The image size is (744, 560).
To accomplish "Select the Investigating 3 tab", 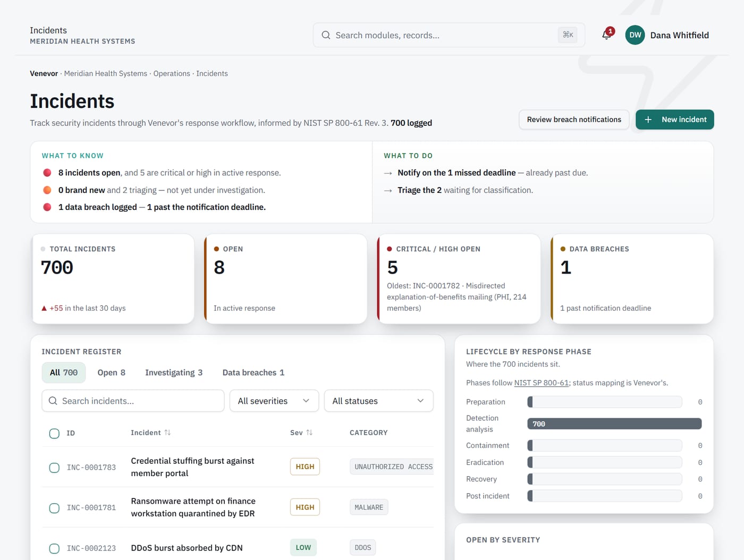I will [174, 372].
